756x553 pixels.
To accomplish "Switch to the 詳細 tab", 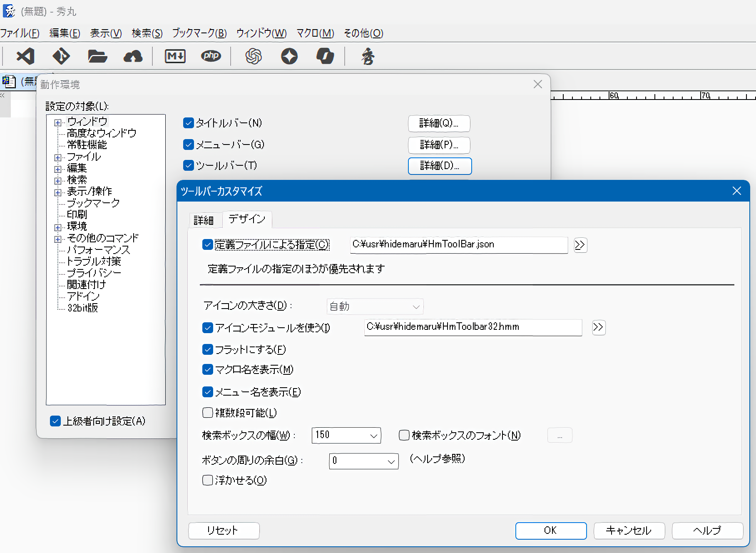I will [204, 220].
